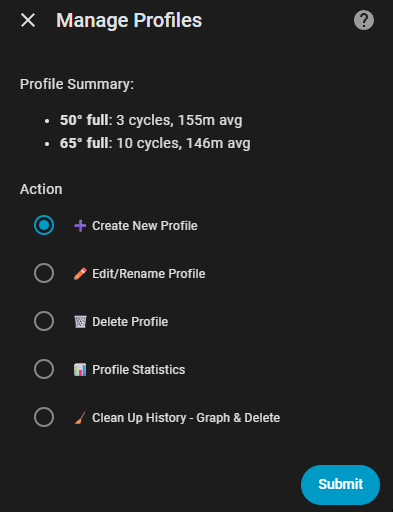
Task: Click Clean Up History - Graph & Delete text
Action: click(186, 418)
